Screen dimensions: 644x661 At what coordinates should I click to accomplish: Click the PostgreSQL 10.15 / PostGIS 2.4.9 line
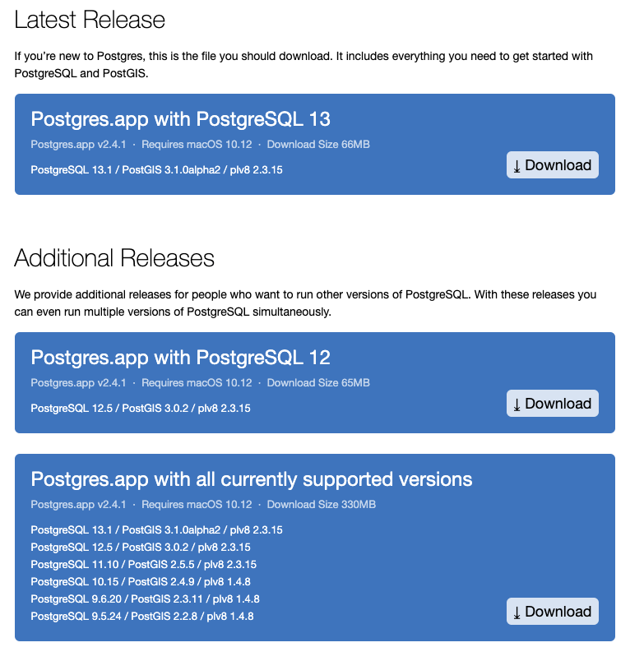[141, 582]
